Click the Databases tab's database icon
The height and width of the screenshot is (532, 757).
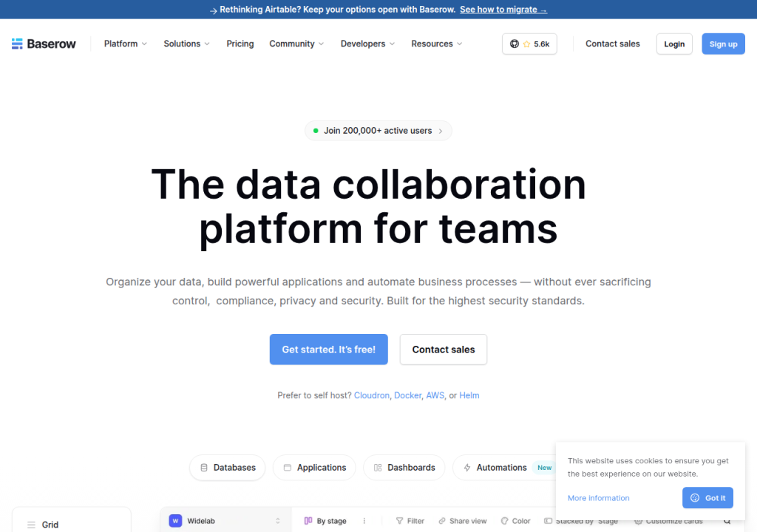[x=204, y=468]
